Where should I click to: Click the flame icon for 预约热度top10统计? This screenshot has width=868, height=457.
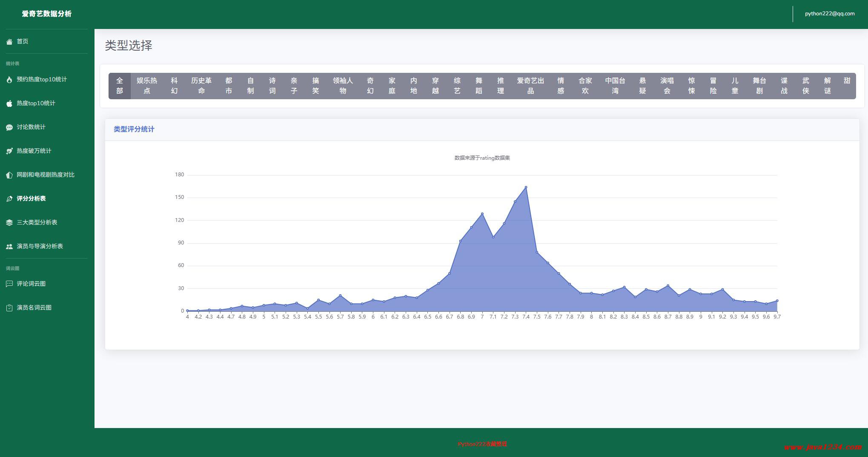click(9, 80)
